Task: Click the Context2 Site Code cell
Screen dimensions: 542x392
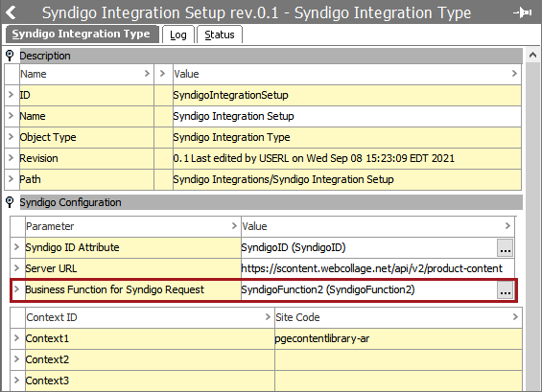Action: (398, 359)
